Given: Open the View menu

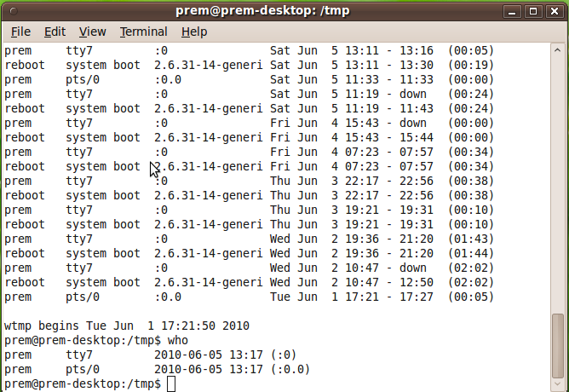Looking at the screenshot, I should click(92, 32).
